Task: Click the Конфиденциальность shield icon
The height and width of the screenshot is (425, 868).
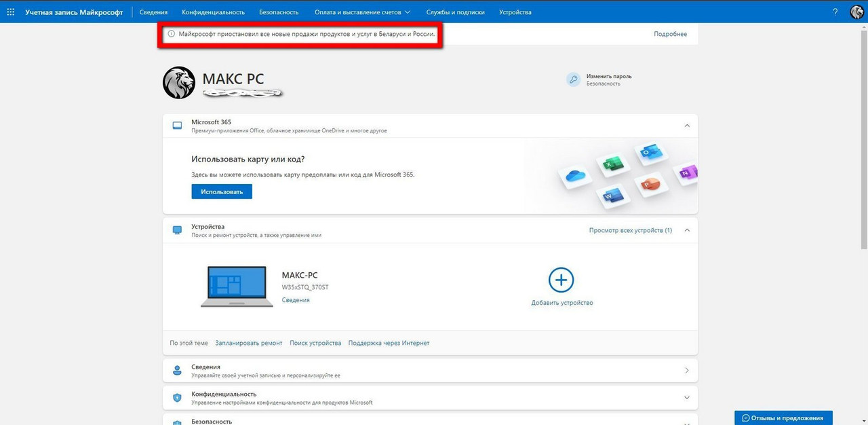Action: click(177, 397)
